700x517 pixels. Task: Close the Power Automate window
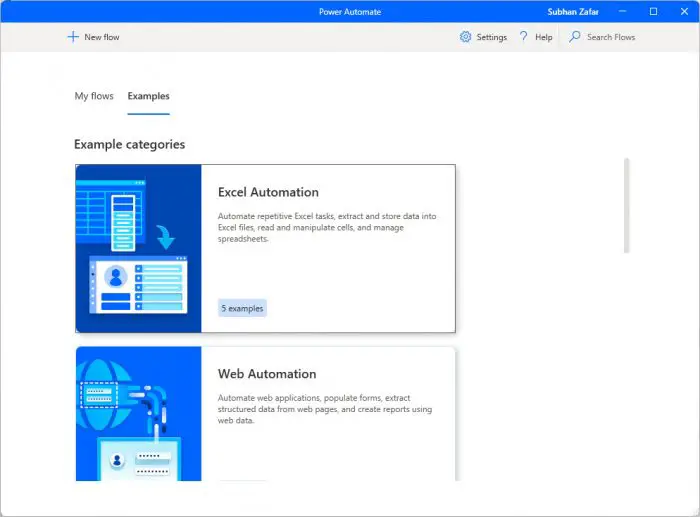point(684,12)
